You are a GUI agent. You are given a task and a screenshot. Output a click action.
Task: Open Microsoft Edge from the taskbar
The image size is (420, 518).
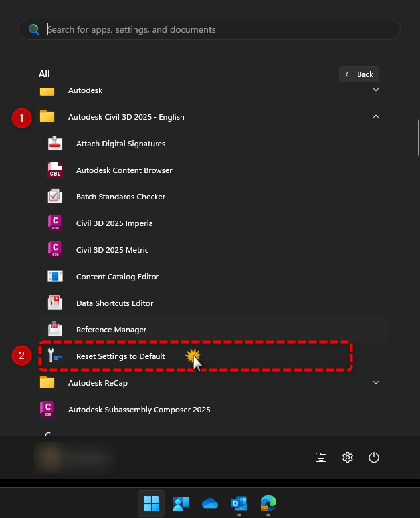tap(268, 503)
